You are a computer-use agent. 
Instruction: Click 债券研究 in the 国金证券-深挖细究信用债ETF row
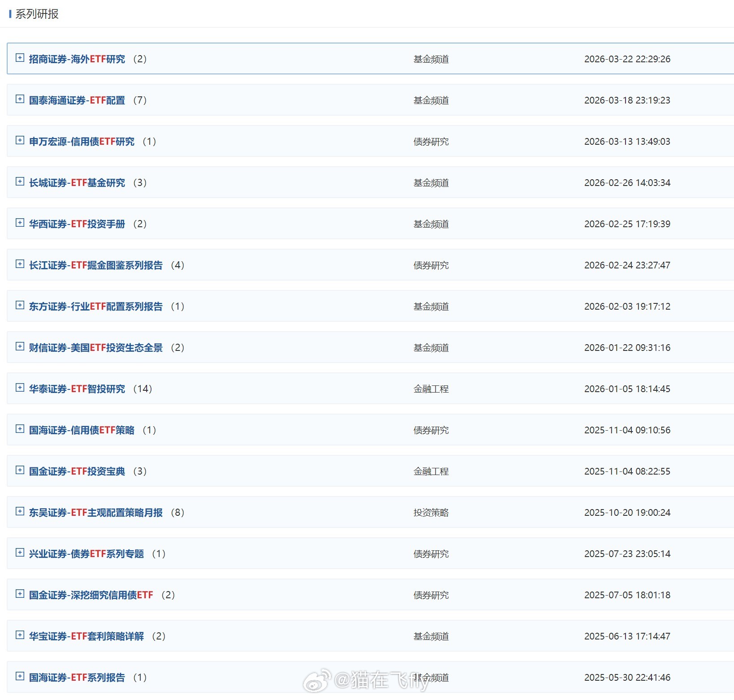click(x=431, y=595)
